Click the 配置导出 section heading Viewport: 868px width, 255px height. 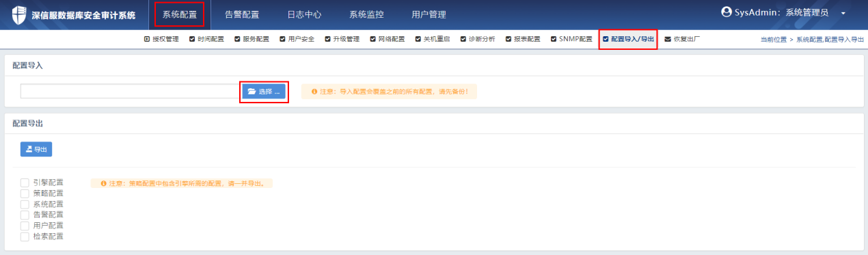(28, 123)
